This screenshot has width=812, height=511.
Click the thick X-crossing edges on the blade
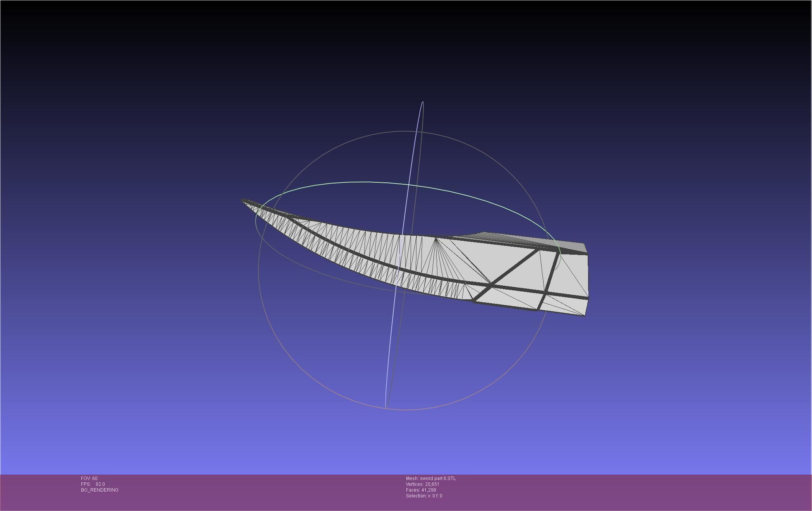[x=491, y=286]
